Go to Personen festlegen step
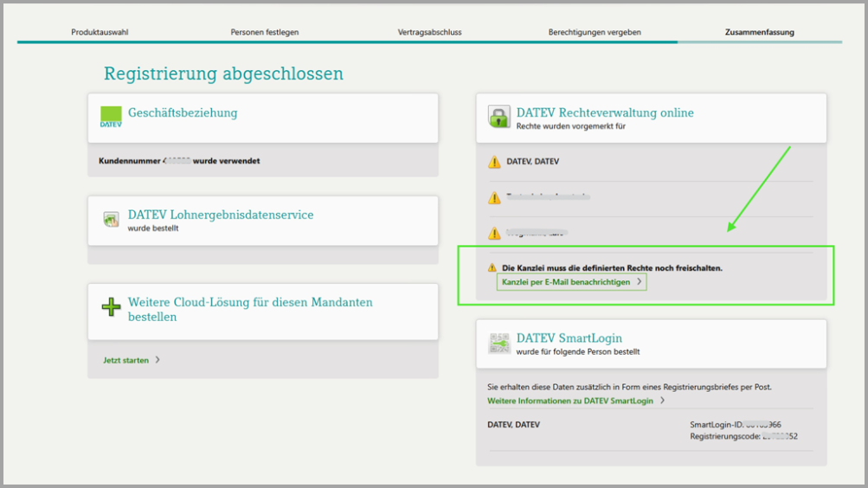Screen dimensions: 868x488 [265, 32]
